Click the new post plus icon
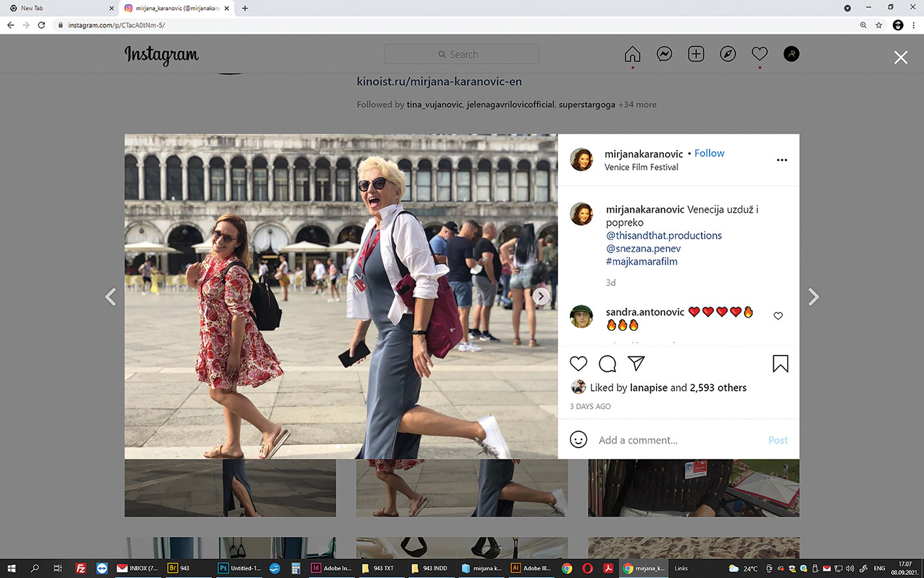Screen dimensions: 924x578 point(696,54)
